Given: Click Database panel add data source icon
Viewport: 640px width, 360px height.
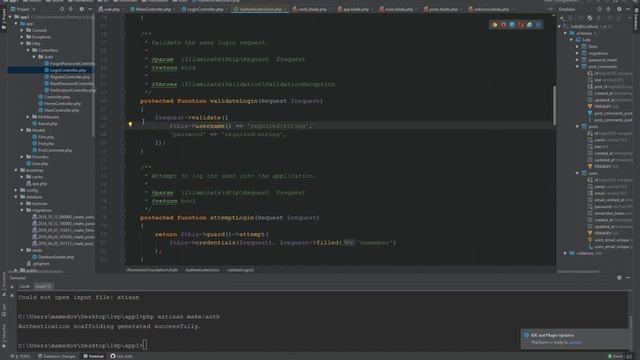Looking at the screenshot, I should (x=562, y=18).
